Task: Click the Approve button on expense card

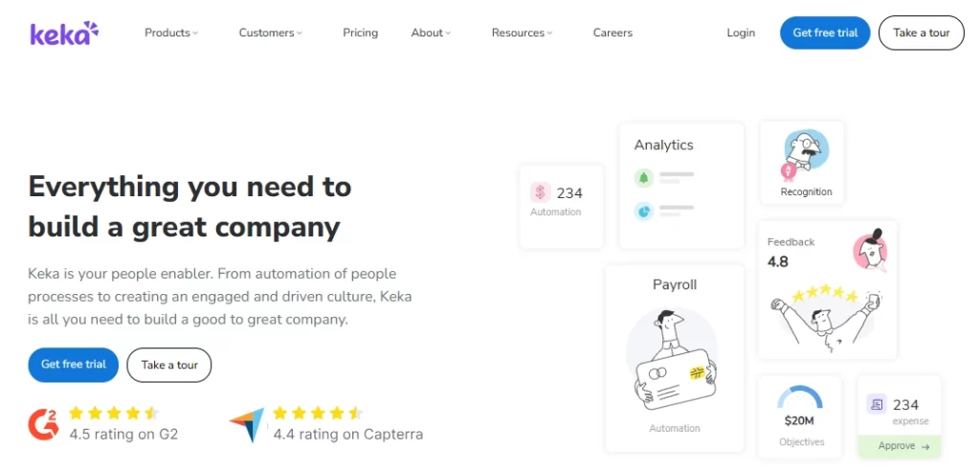Action: [899, 446]
